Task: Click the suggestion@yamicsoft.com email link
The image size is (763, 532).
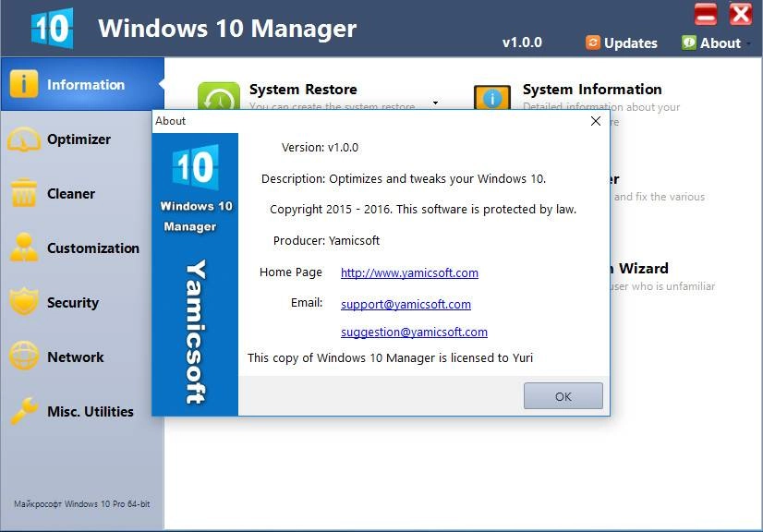Action: coord(414,332)
